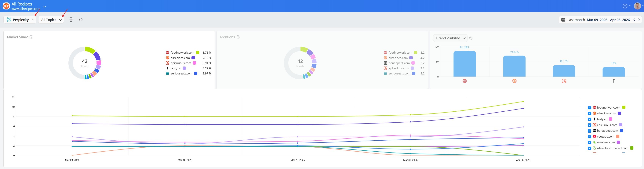Viewport: 644px width, 169px height.
Task: Select seriouseats.com in the Market Share legend
Action: [x=181, y=74]
